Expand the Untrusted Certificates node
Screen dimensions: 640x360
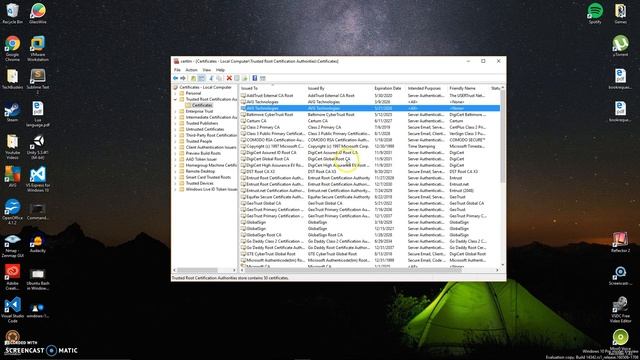(176, 129)
